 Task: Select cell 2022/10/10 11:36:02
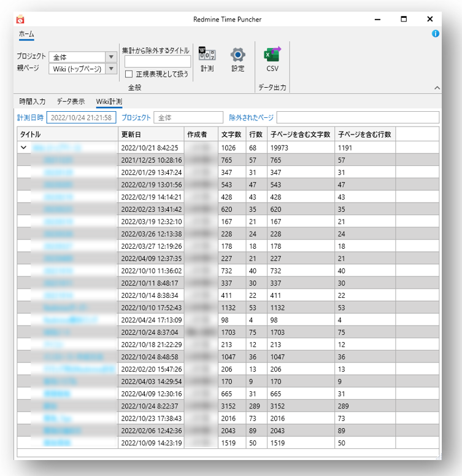151,271
